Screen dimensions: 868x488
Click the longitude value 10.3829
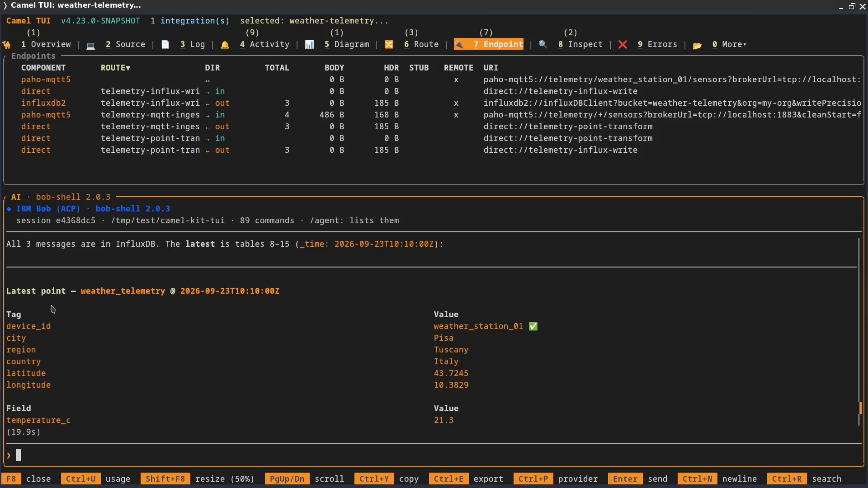click(x=451, y=385)
